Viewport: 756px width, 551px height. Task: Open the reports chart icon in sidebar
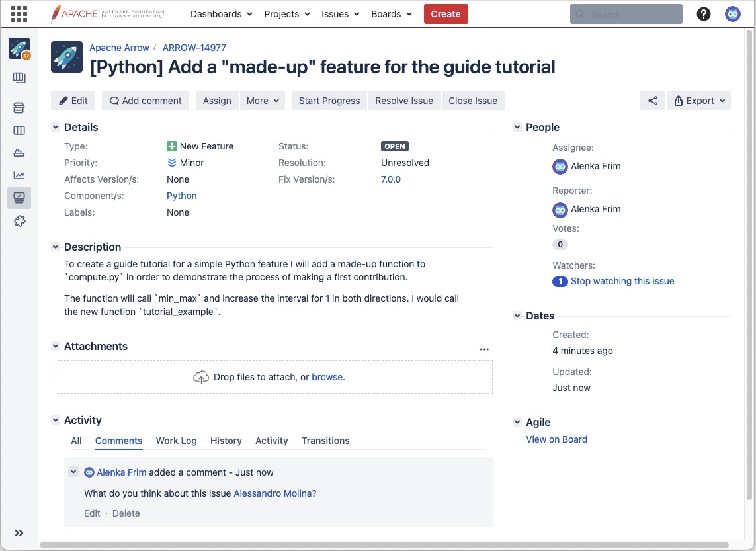tap(19, 175)
